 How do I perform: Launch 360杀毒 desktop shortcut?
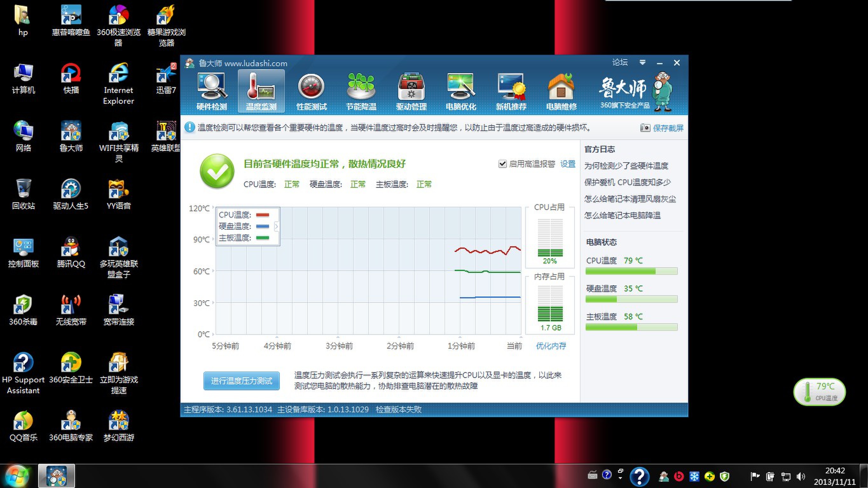[23, 310]
